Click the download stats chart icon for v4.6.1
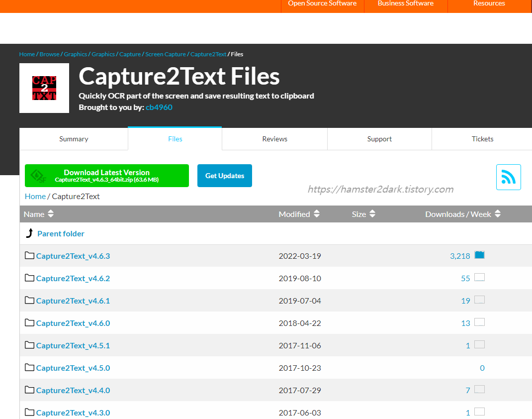This screenshot has width=532, height=419. click(x=479, y=300)
